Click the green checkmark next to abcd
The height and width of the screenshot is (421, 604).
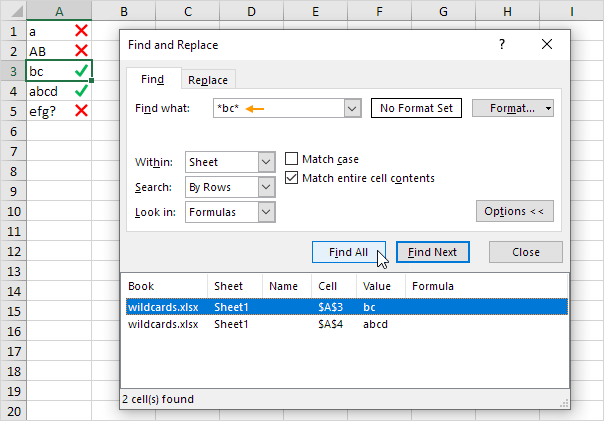(x=82, y=91)
